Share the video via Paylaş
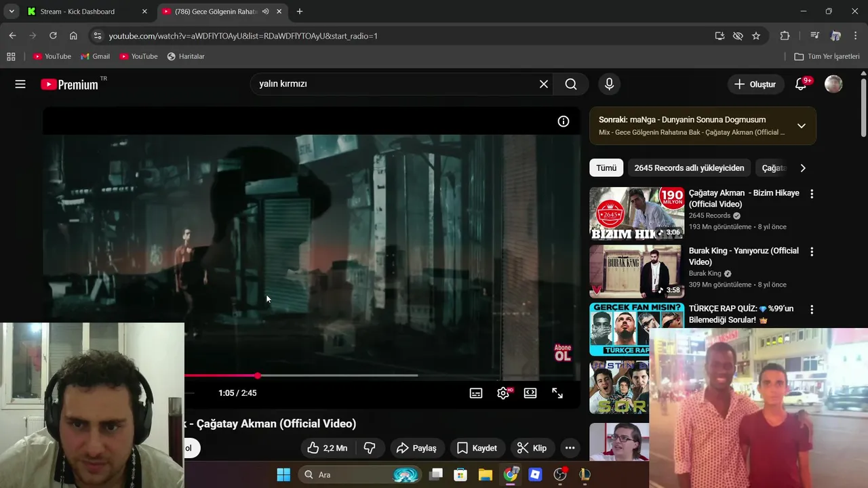 [417, 448]
